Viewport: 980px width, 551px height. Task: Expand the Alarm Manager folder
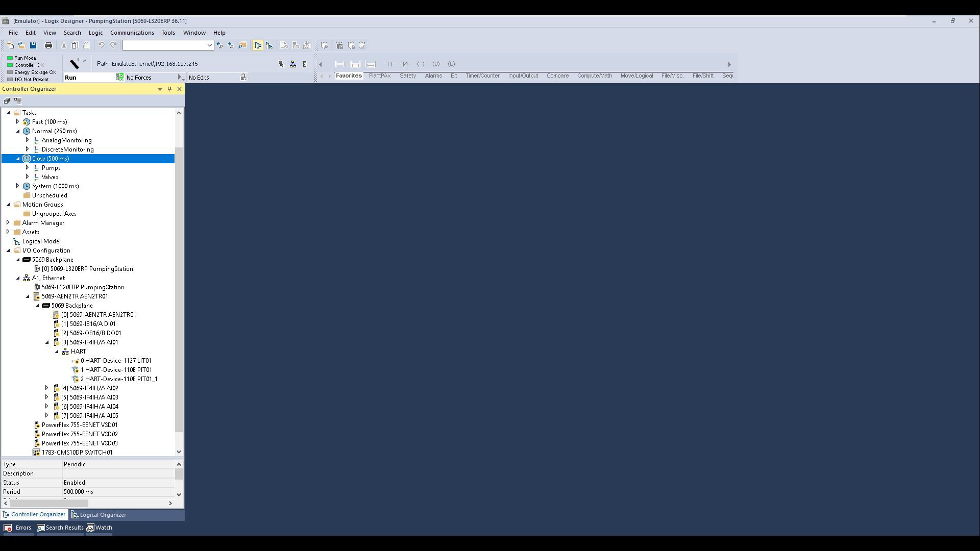tap(8, 223)
